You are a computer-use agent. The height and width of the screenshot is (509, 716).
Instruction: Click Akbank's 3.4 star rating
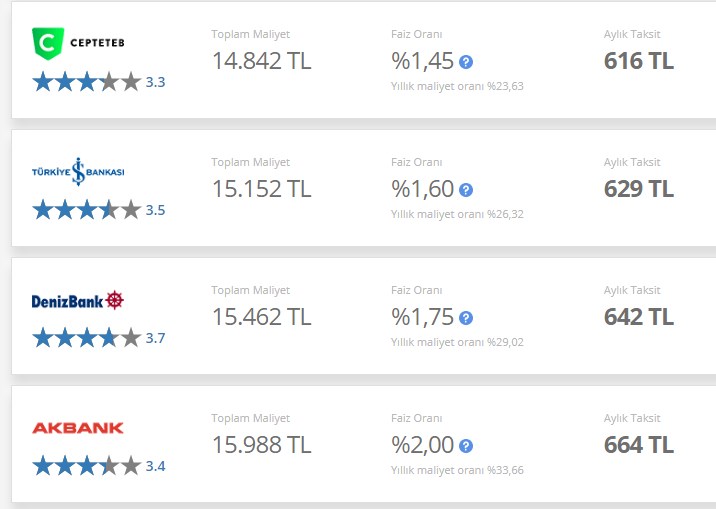99,466
